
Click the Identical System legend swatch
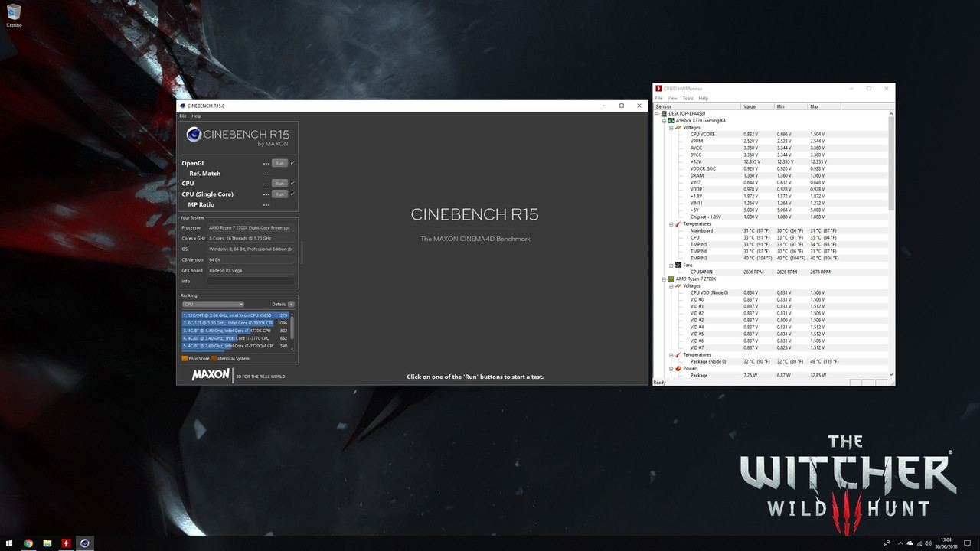pos(214,358)
